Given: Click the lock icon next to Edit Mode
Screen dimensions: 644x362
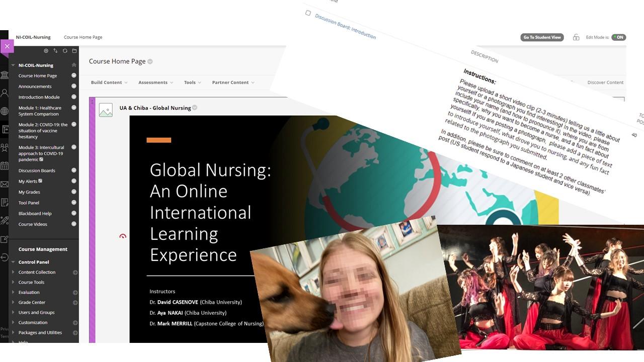Looking at the screenshot, I should coord(576,37).
